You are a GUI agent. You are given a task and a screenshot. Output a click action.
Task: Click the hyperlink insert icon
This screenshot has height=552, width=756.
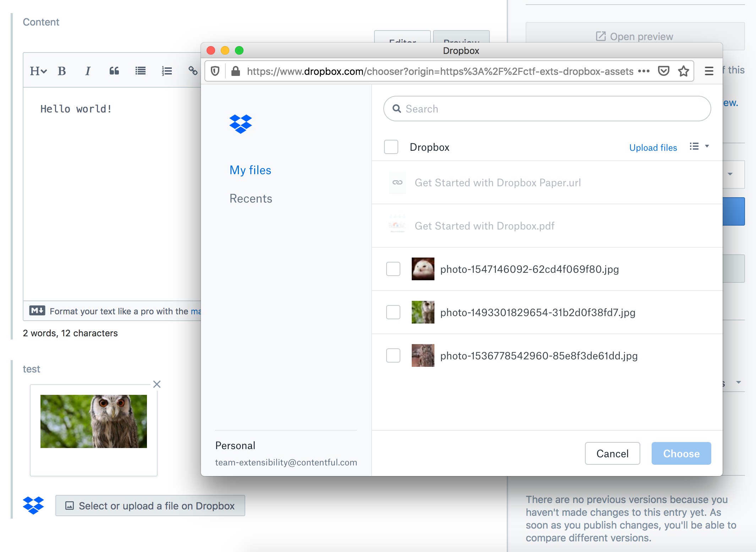click(194, 70)
